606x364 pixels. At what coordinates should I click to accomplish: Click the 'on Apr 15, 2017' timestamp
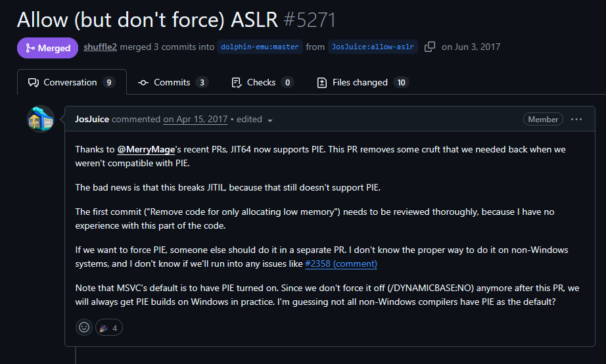coord(195,119)
